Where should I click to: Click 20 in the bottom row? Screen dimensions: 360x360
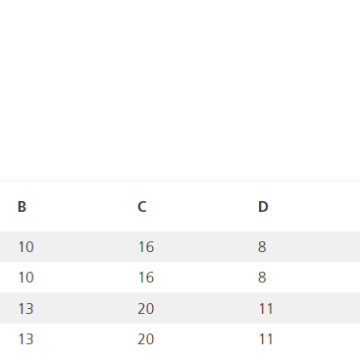click(146, 339)
